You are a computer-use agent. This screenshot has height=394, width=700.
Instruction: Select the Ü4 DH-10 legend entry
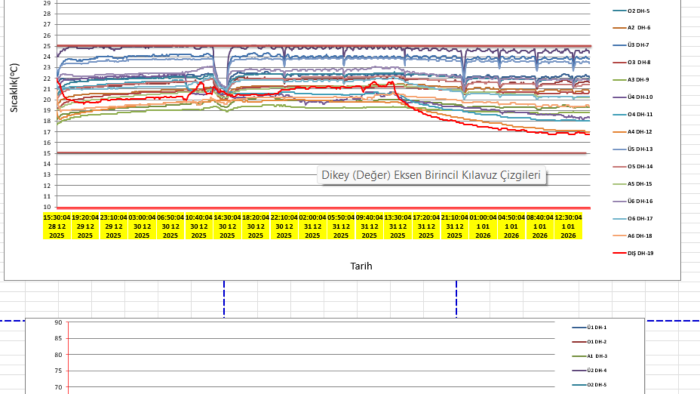[x=633, y=97]
